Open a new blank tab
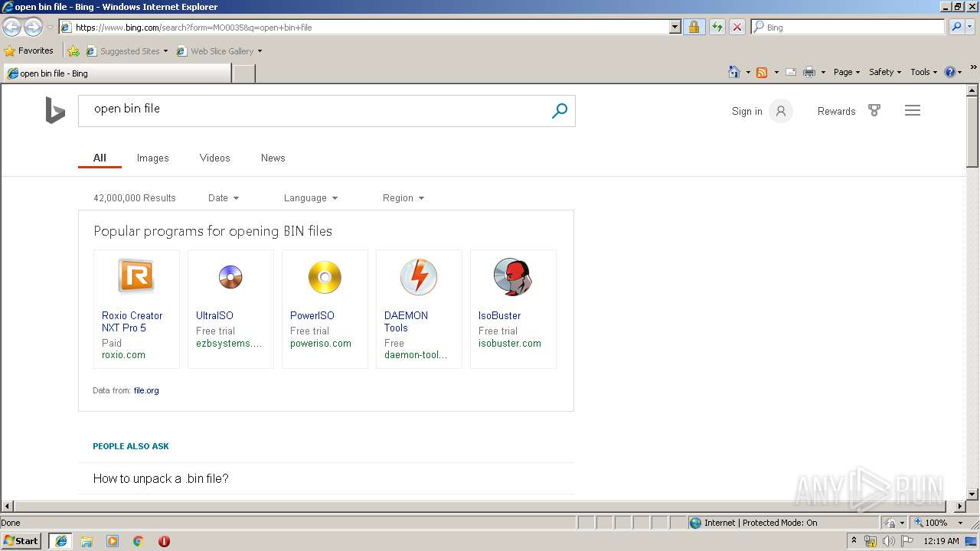This screenshot has height=551, width=980. [x=243, y=73]
